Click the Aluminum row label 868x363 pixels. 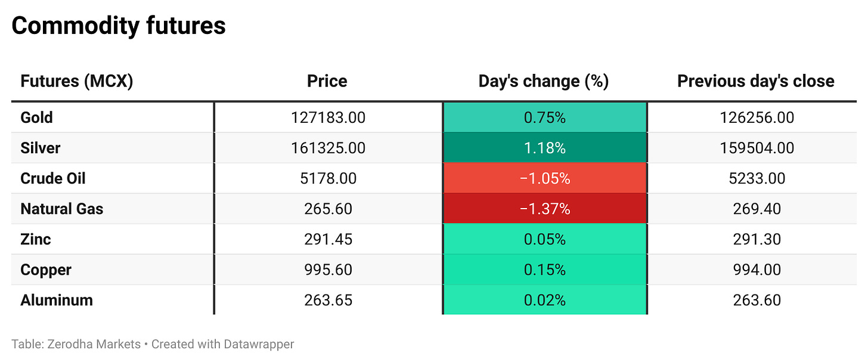click(56, 300)
